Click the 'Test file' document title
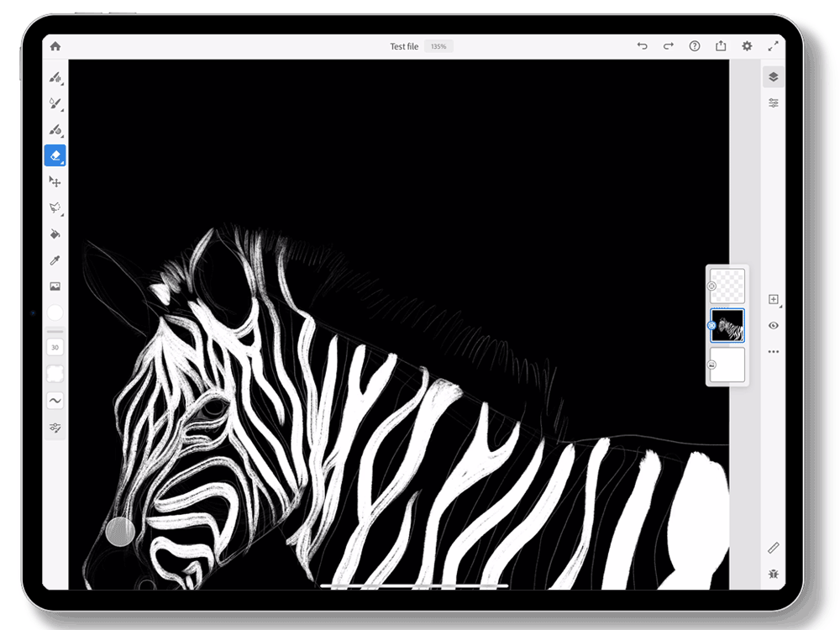This screenshot has height=630, width=840. [x=404, y=46]
